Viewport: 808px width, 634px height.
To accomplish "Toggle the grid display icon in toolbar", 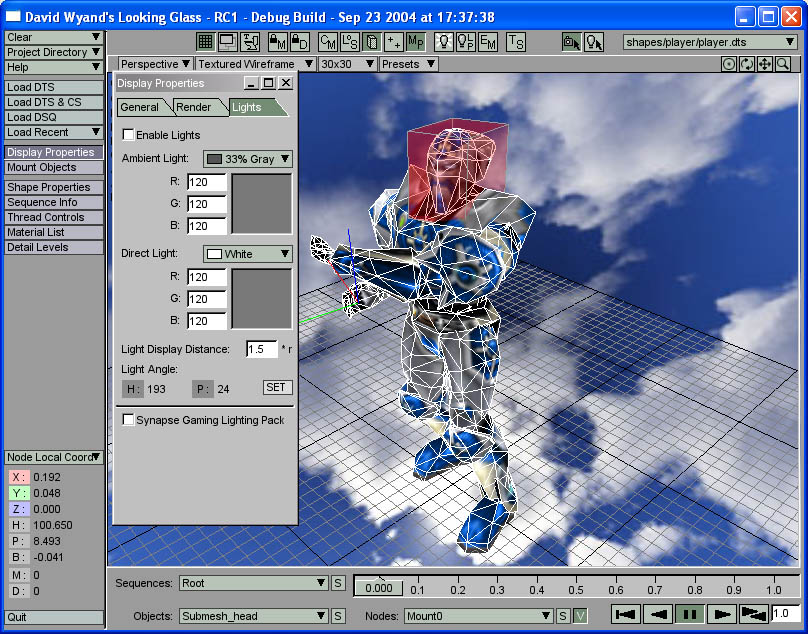I will pyautogui.click(x=205, y=42).
